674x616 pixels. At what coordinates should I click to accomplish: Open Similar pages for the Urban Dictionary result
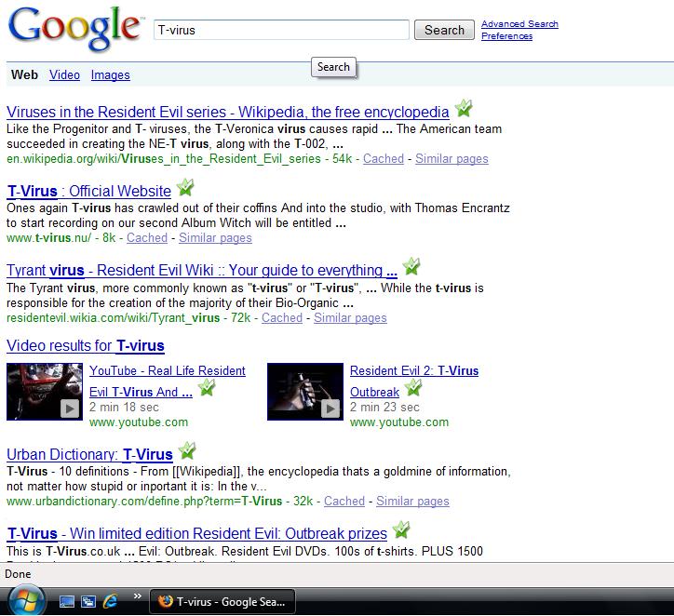(x=412, y=502)
